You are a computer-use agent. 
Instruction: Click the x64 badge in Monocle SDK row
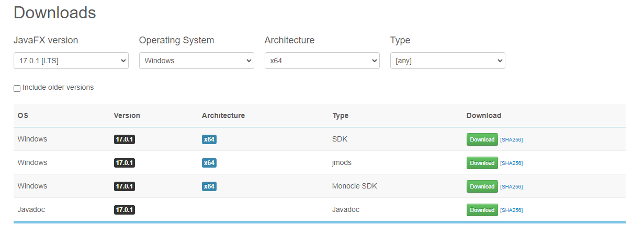pos(209,186)
